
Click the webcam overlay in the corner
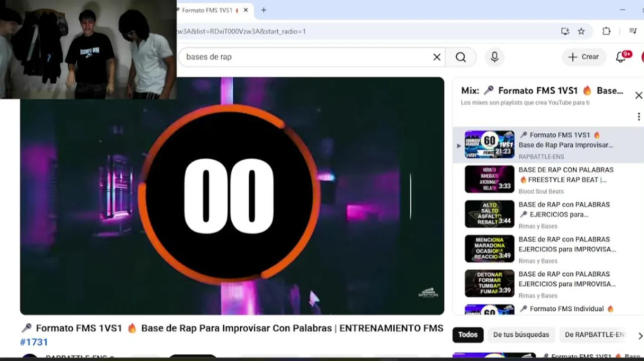point(88,49)
